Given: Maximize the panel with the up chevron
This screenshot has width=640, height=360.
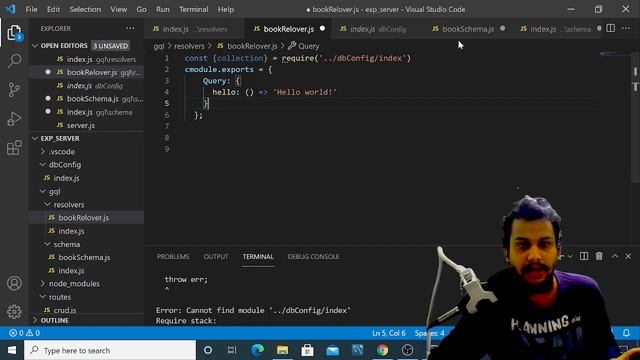Looking at the screenshot, I should click(615, 256).
